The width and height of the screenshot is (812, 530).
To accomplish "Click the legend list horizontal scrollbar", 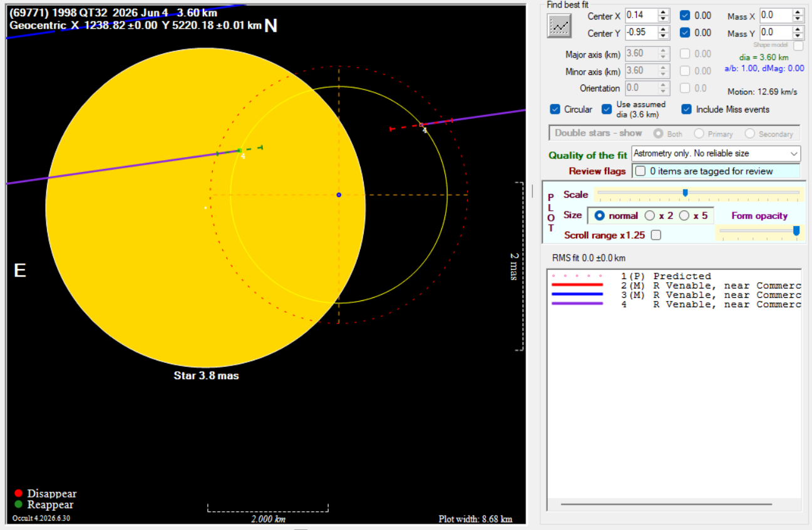I will [x=666, y=504].
